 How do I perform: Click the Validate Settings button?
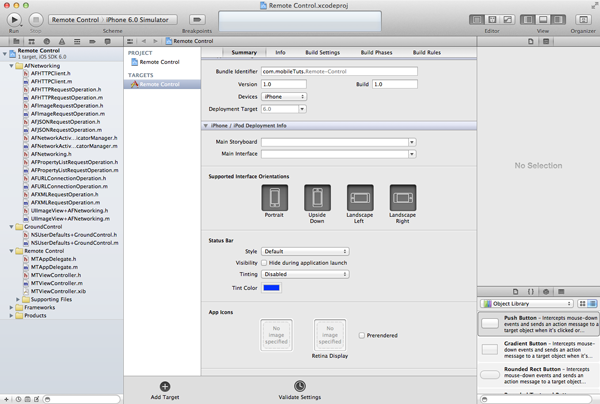(300, 391)
